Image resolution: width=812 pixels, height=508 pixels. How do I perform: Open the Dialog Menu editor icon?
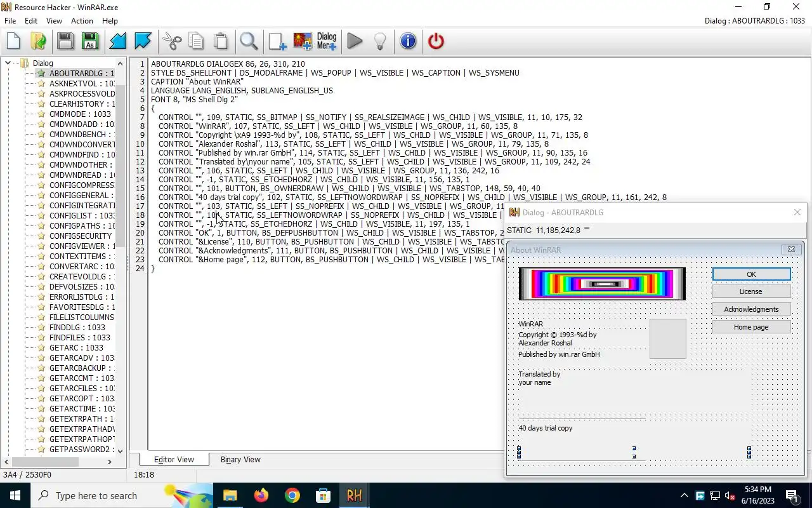327,41
